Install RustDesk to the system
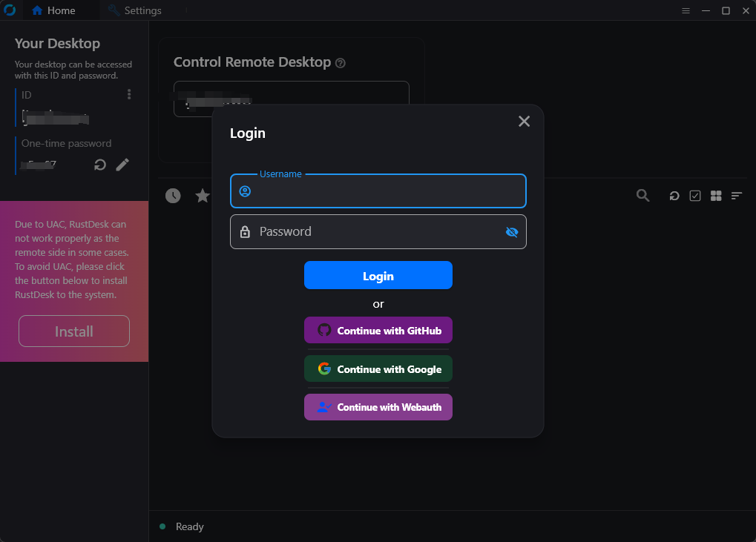The image size is (756, 542). 73,331
